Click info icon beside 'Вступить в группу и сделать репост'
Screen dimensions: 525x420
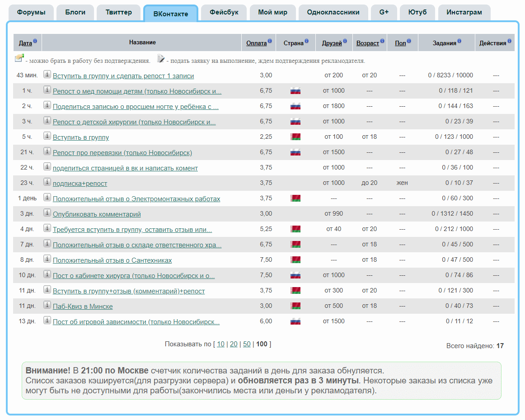point(47,75)
